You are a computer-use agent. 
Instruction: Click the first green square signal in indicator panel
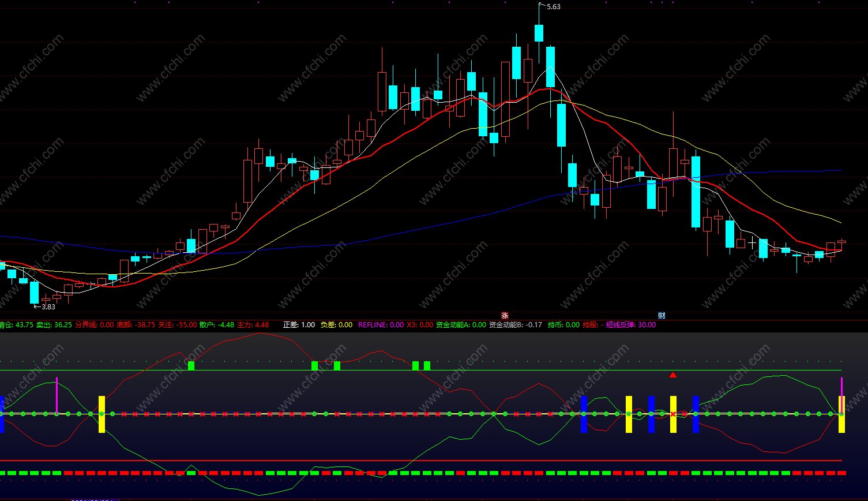pos(191,365)
